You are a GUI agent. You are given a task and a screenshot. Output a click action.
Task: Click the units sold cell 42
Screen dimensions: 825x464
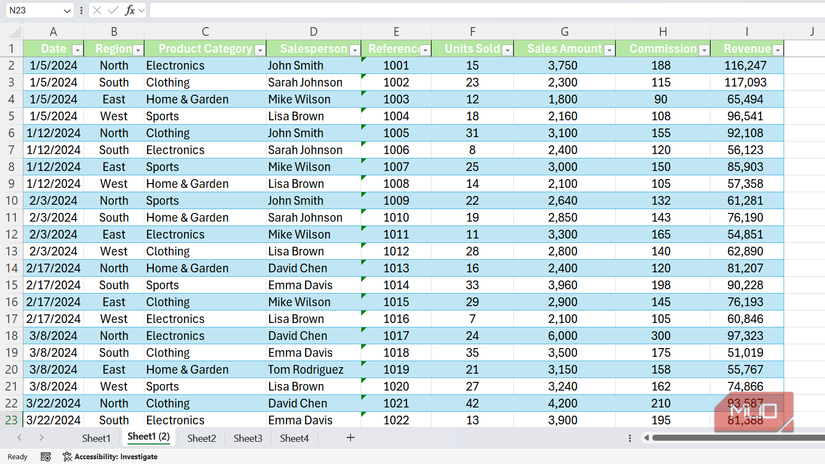pos(472,403)
